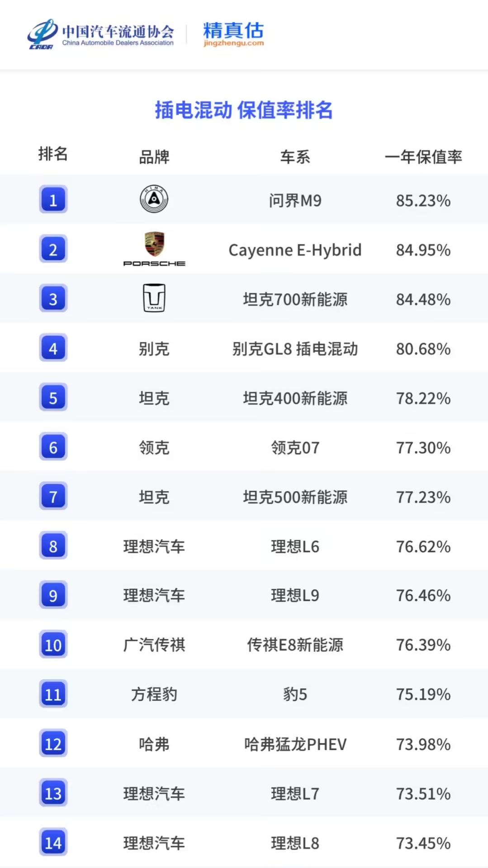
Task: Click the CADA association logo
Action: 42,34
